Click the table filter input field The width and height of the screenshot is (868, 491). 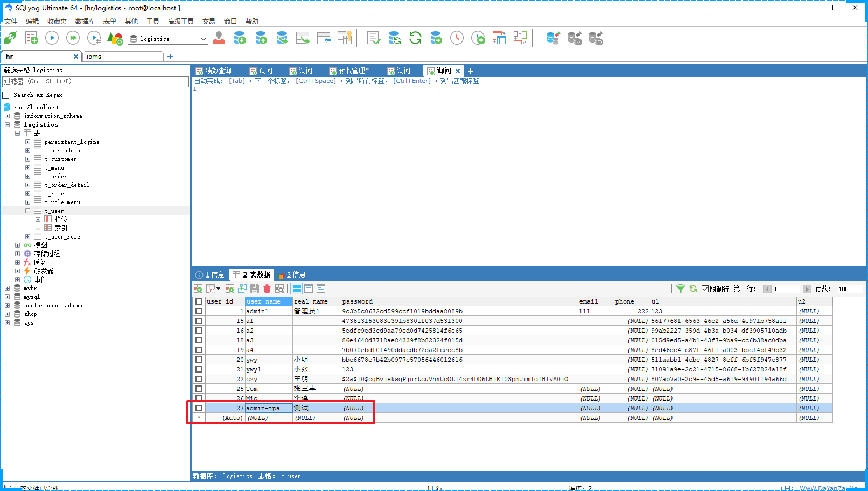pos(95,81)
